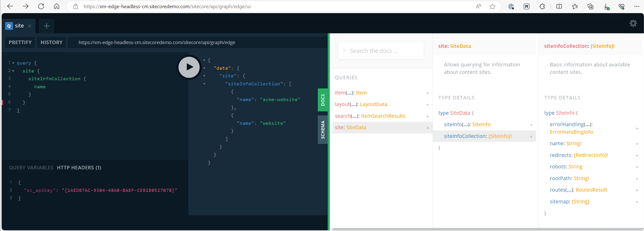The image size is (644, 231).
Task: Open the search ItemSearchResults query docs
Action: coord(370,116)
